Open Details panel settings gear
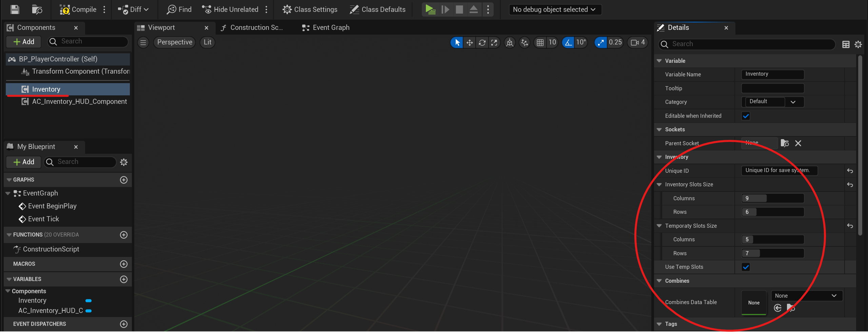Screen dimensions: 868x335 click(x=858, y=44)
